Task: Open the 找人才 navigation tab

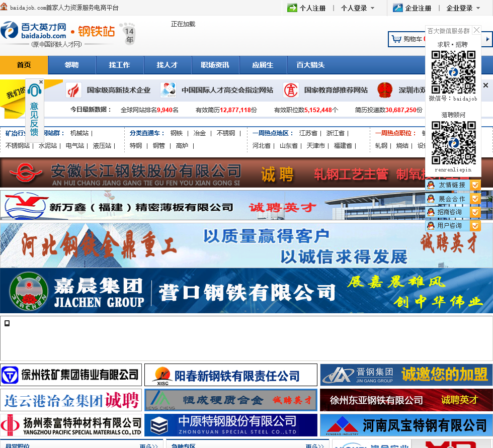Action: pos(167,65)
